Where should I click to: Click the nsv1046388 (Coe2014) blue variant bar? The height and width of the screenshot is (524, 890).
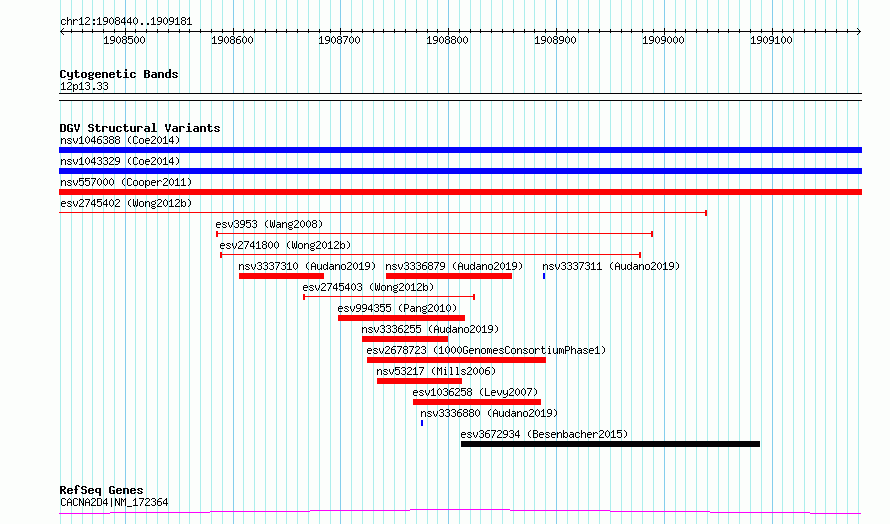pyautogui.click(x=460, y=150)
